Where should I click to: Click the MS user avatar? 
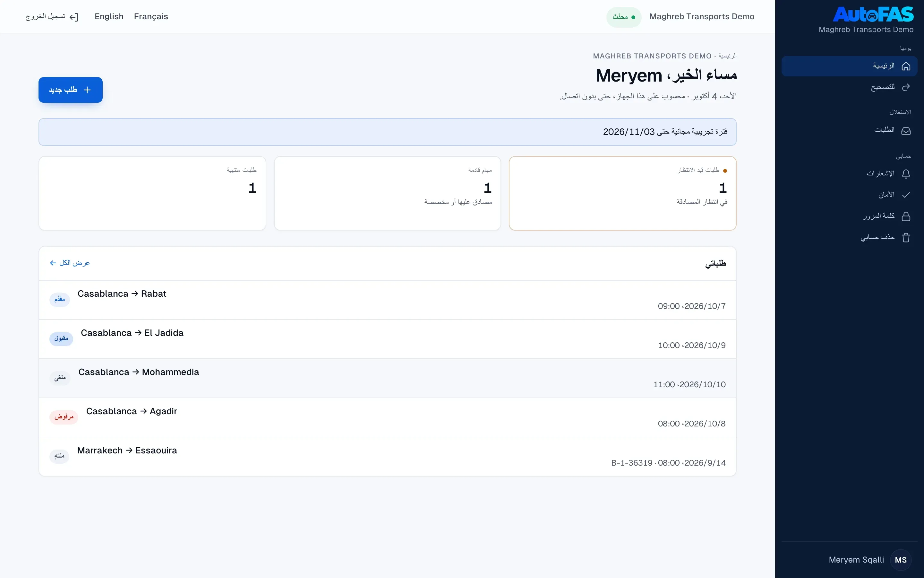(901, 560)
